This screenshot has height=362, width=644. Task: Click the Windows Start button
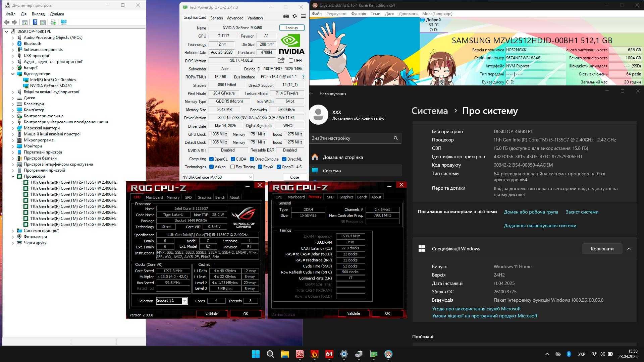[256, 354]
